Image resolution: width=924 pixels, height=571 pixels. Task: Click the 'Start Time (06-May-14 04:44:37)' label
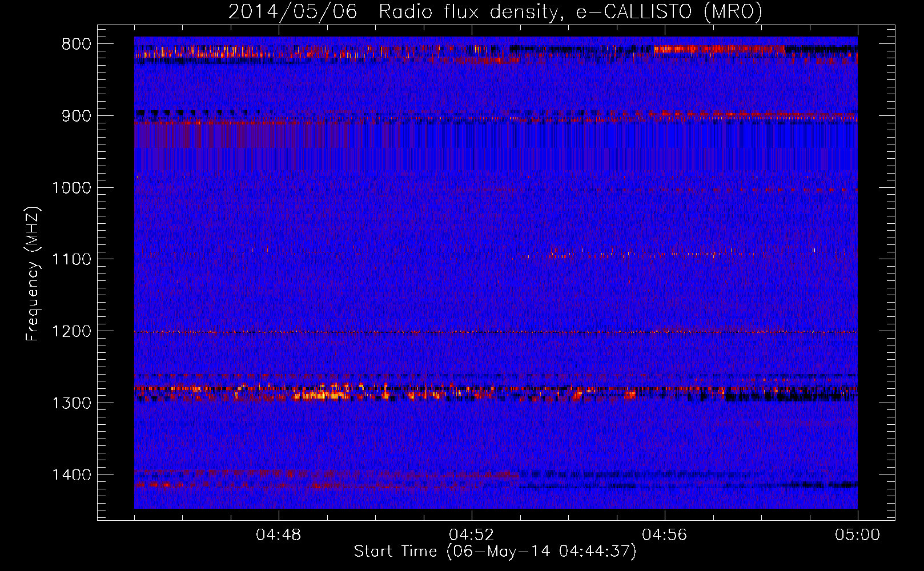(x=495, y=552)
